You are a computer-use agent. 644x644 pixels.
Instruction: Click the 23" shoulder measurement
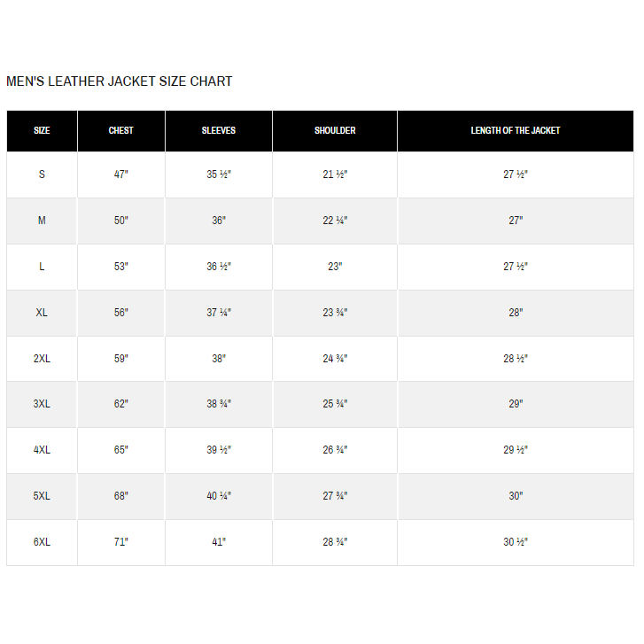(335, 267)
